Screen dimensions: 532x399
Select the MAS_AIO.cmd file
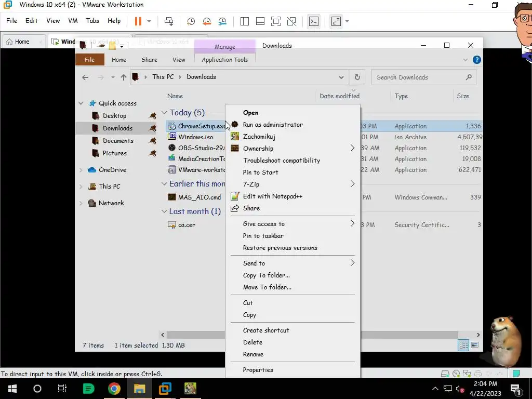(199, 197)
